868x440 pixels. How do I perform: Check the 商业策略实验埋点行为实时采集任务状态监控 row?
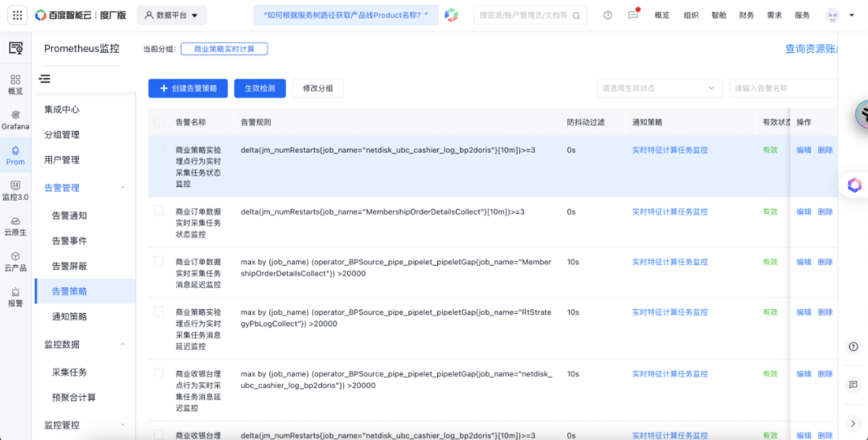(x=159, y=150)
